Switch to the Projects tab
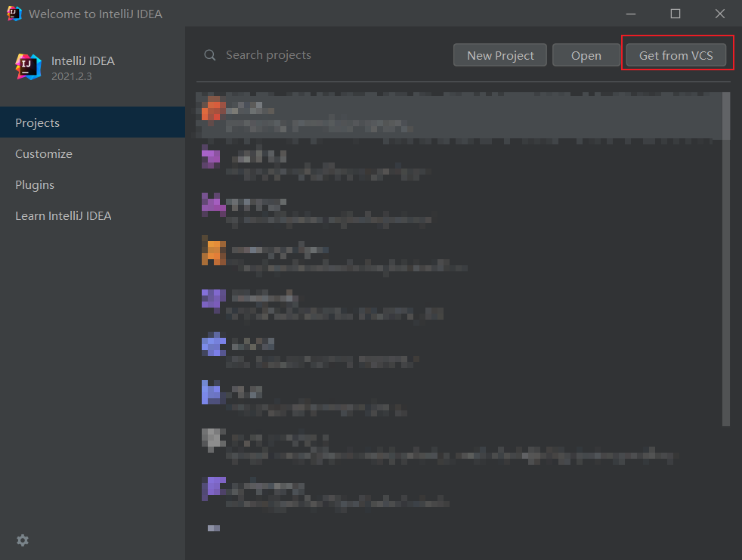 pyautogui.click(x=38, y=122)
